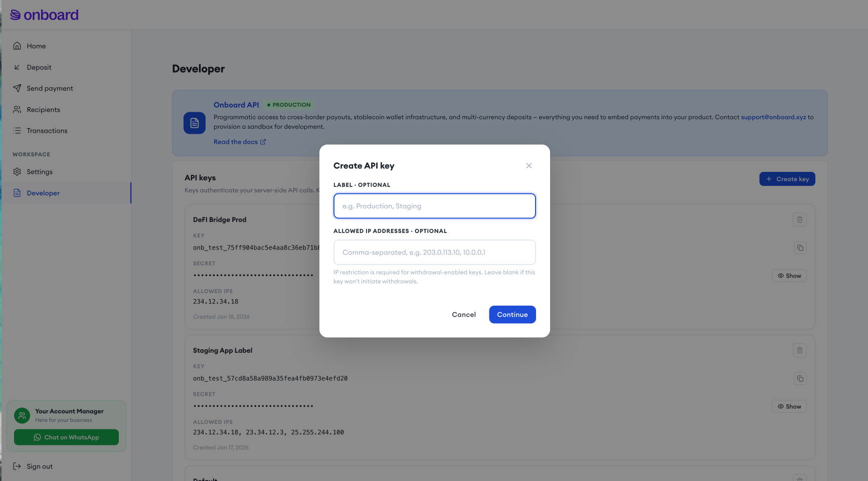
Task: Focus the Allowed IP addresses field
Action: (x=435, y=253)
